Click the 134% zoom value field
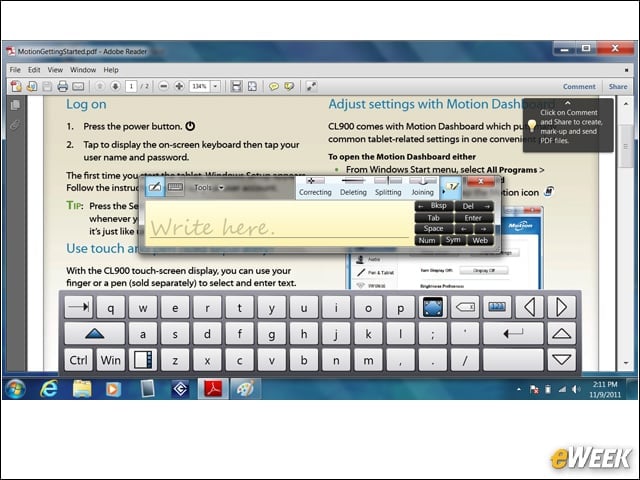The height and width of the screenshot is (480, 640). [200, 86]
